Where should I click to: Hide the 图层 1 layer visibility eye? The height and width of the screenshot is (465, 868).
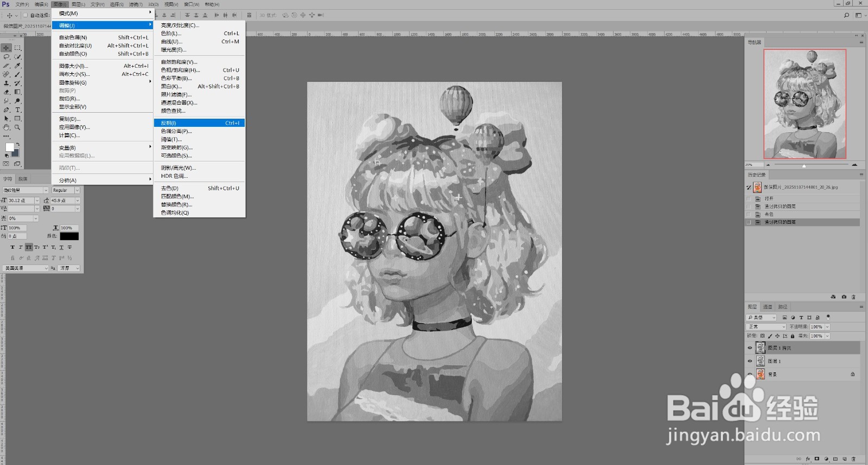pyautogui.click(x=750, y=361)
